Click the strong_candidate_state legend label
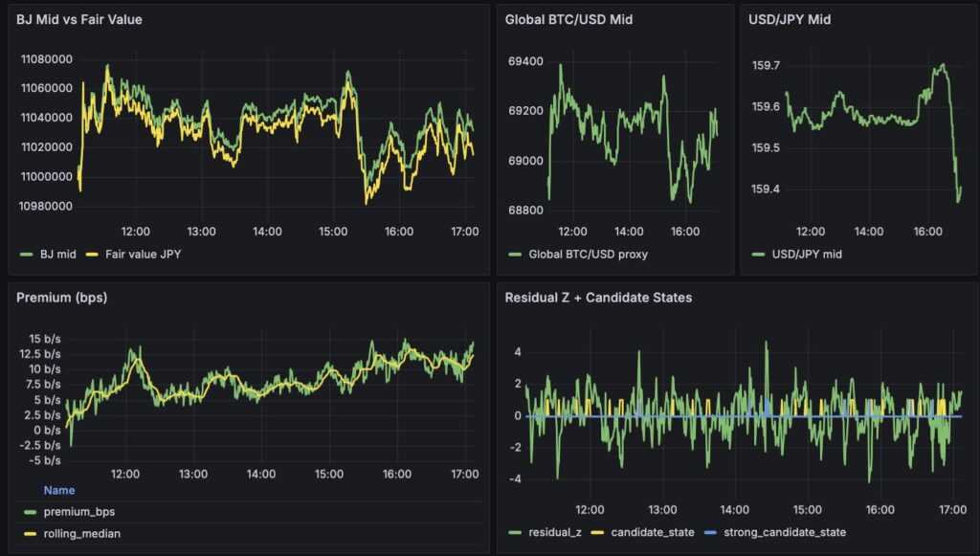The image size is (980, 556). 785,532
